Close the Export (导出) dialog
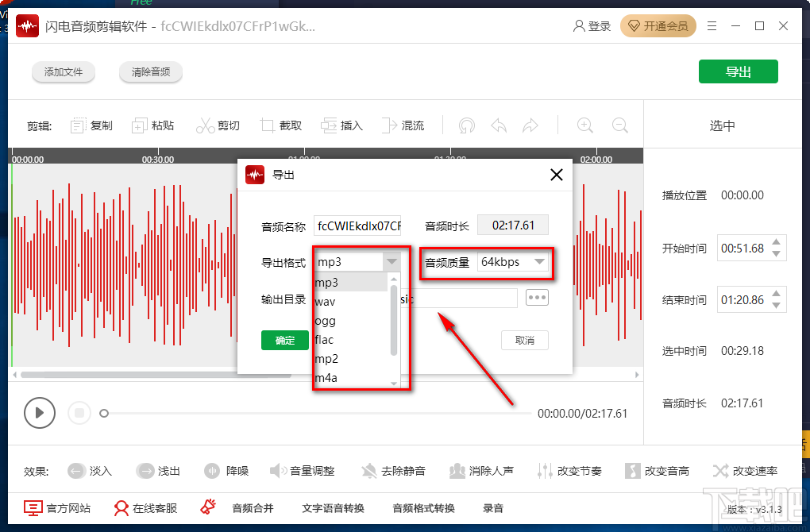This screenshot has height=532, width=810. [x=557, y=175]
